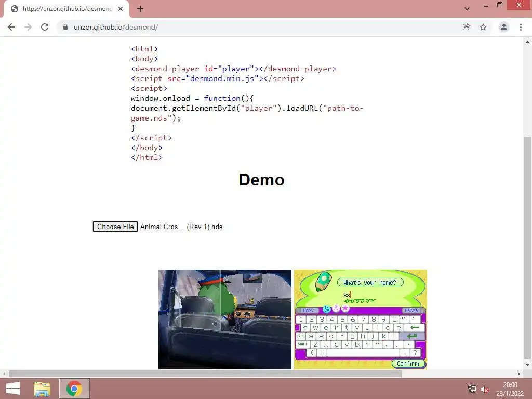Open a new tab with plus button

coord(140,9)
